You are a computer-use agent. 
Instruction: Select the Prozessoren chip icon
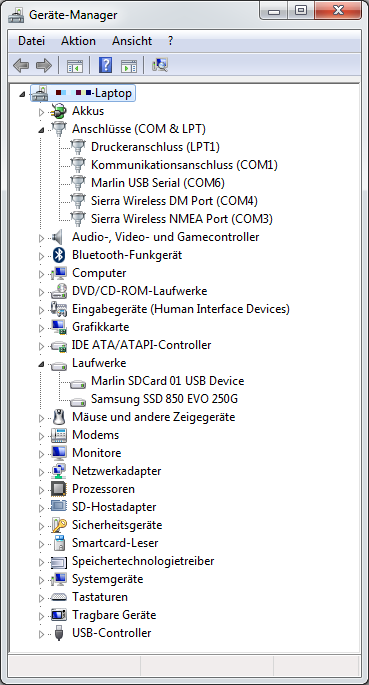click(59, 489)
